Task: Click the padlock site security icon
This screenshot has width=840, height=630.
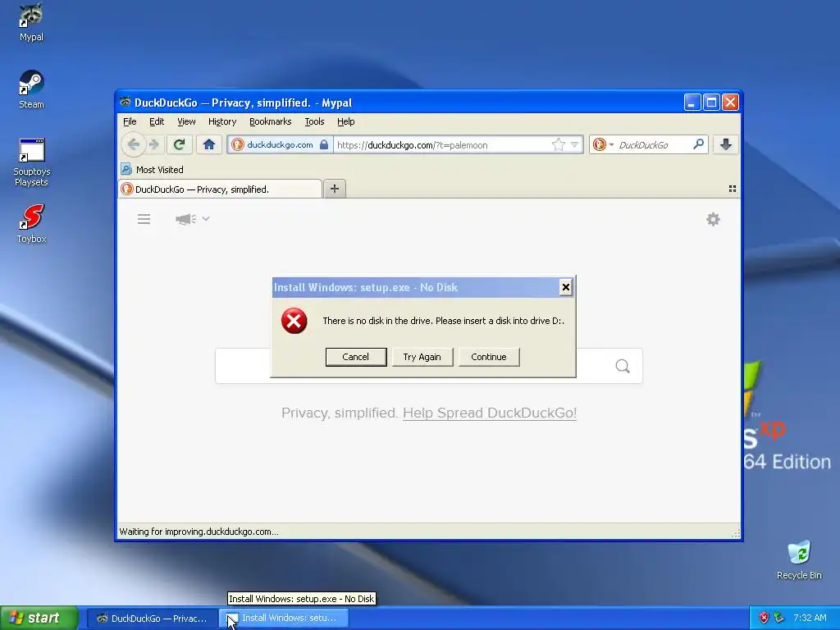Action: [x=323, y=144]
